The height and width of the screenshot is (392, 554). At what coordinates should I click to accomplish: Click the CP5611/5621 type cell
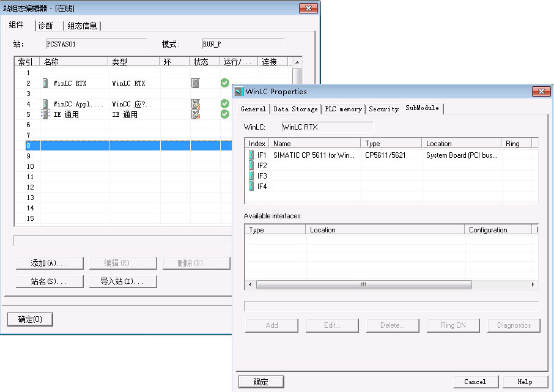click(385, 155)
